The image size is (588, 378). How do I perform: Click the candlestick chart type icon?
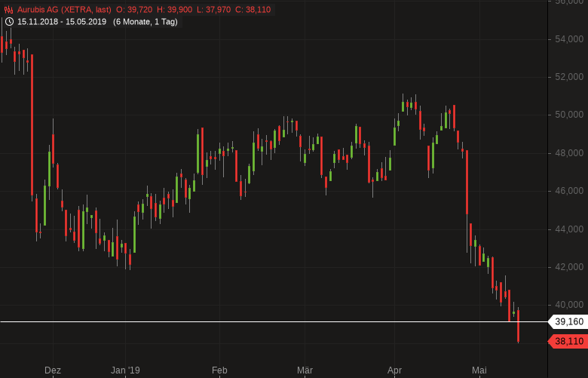[8, 10]
